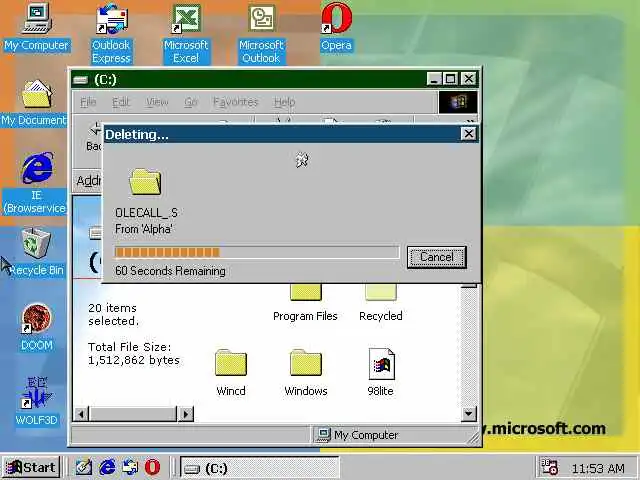Click the first quick launch icon beside Start
Screen dimensions: 640x480
tap(84, 467)
